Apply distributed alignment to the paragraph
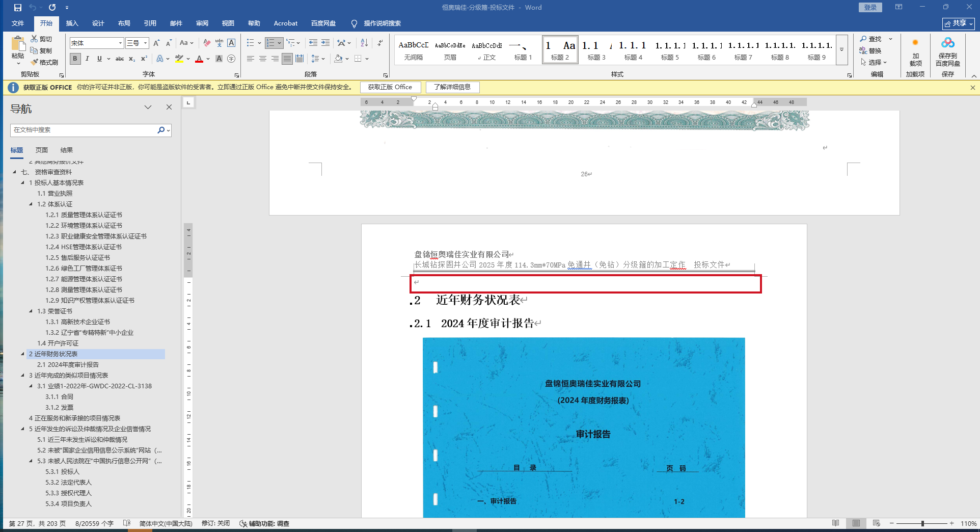This screenshot has height=532, width=980. point(300,59)
